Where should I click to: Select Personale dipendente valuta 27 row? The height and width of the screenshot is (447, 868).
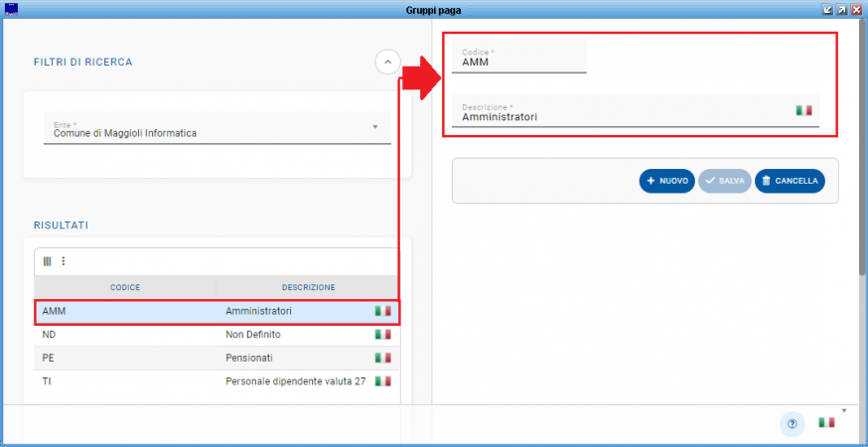pos(296,381)
